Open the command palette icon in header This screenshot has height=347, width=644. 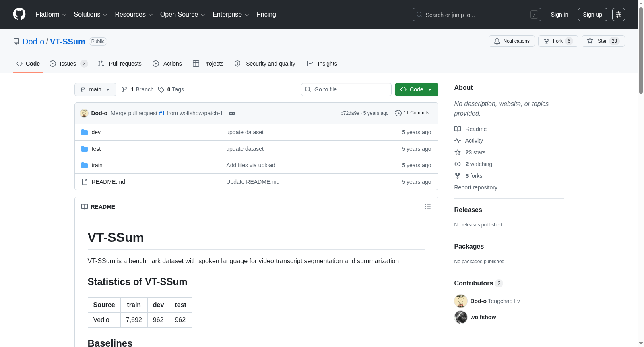[x=619, y=15]
